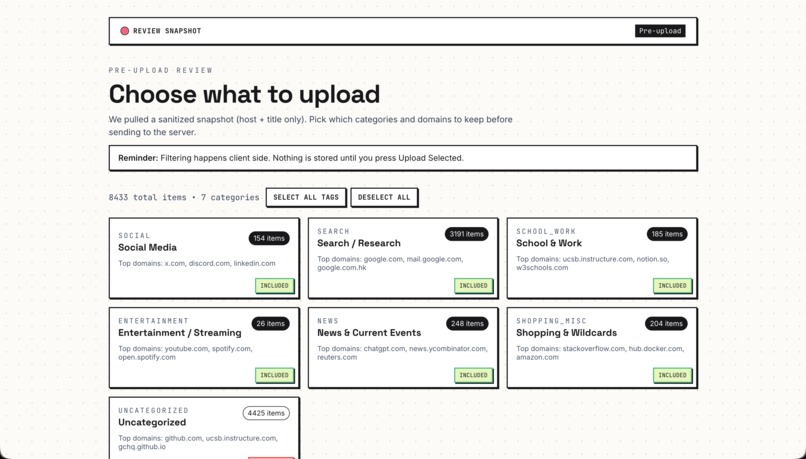Click the pink status dot beside Review Snapshot

[124, 31]
